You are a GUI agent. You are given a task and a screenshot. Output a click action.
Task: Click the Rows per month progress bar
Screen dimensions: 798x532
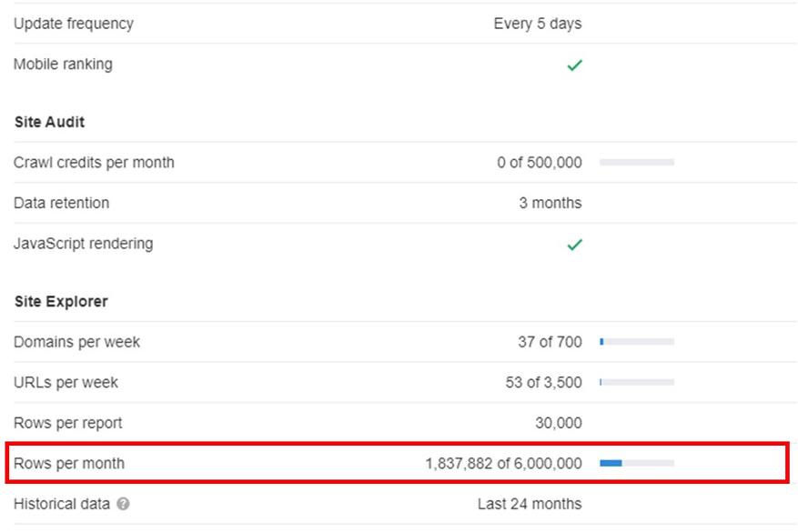(x=636, y=464)
